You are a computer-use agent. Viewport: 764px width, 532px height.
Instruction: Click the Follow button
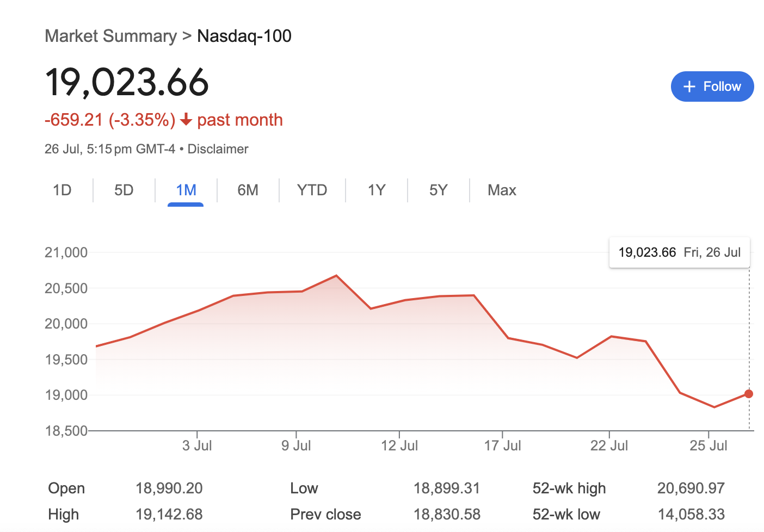point(712,86)
